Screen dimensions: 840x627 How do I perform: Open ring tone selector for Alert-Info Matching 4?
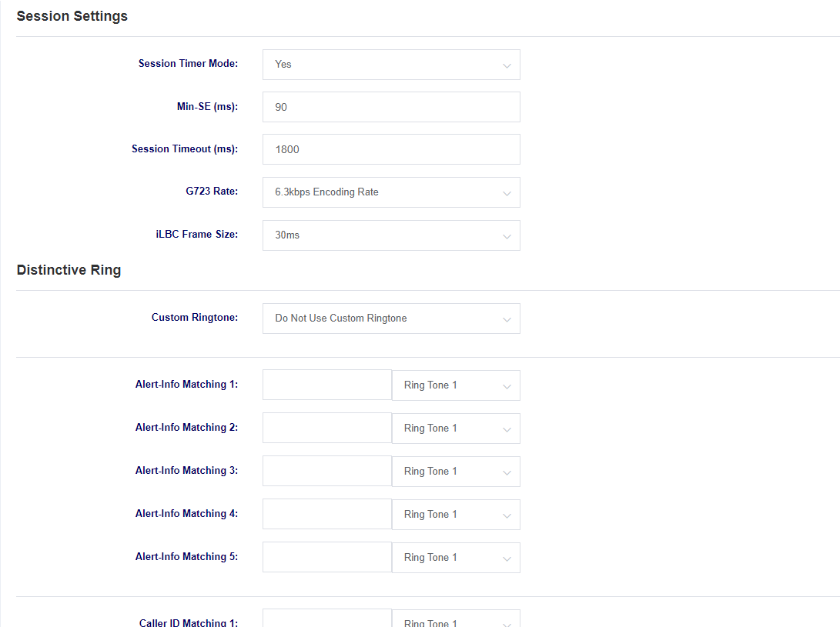point(456,515)
